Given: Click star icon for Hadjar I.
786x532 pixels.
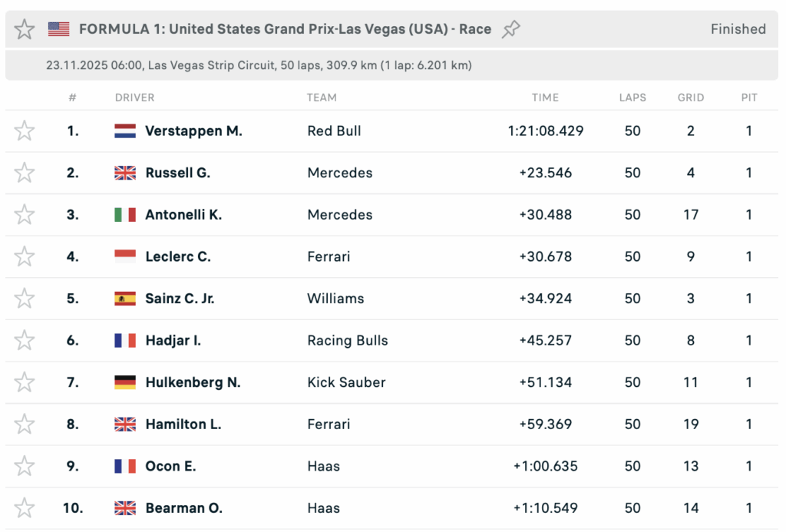Looking at the screenshot, I should (25, 340).
